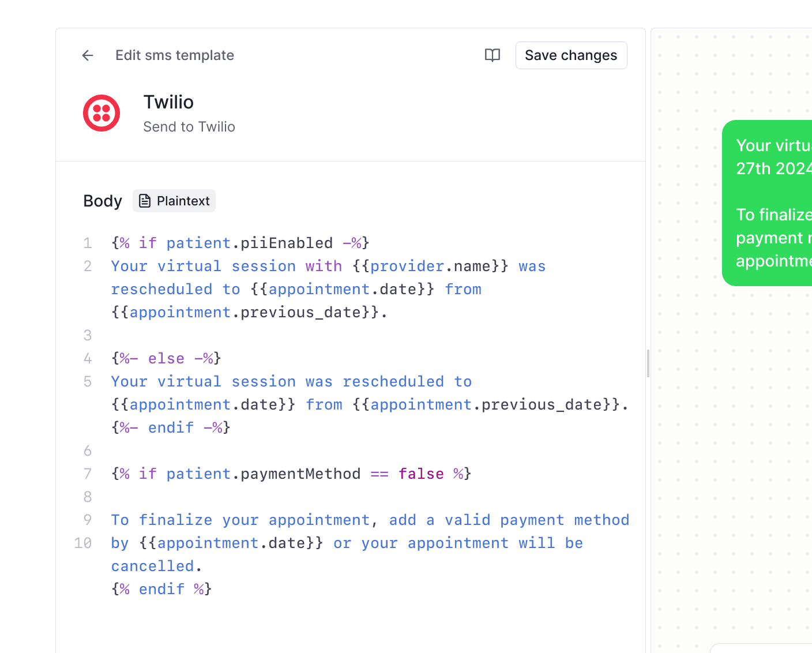Click the Twilio logo icon

101,113
